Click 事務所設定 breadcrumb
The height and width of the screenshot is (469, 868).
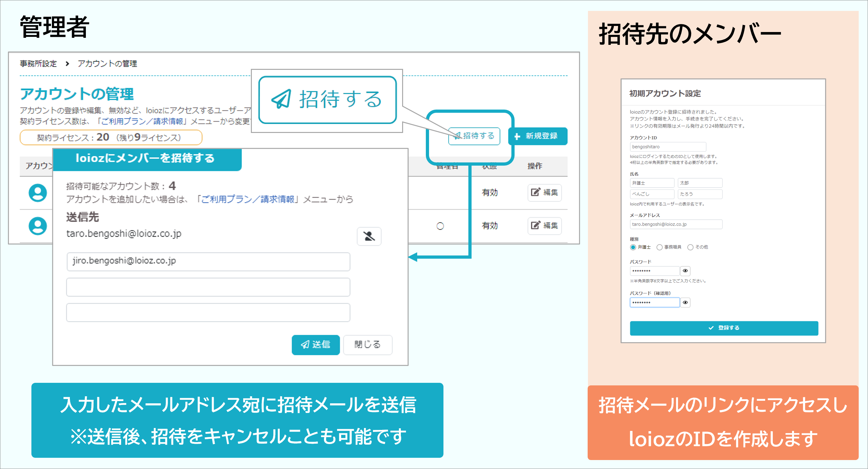click(38, 64)
